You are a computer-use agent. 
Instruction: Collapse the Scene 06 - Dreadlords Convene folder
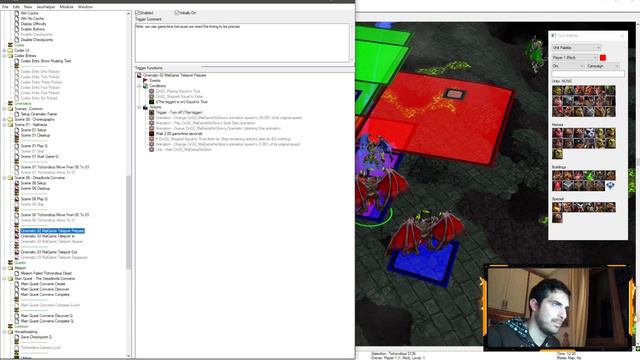tap(4, 178)
